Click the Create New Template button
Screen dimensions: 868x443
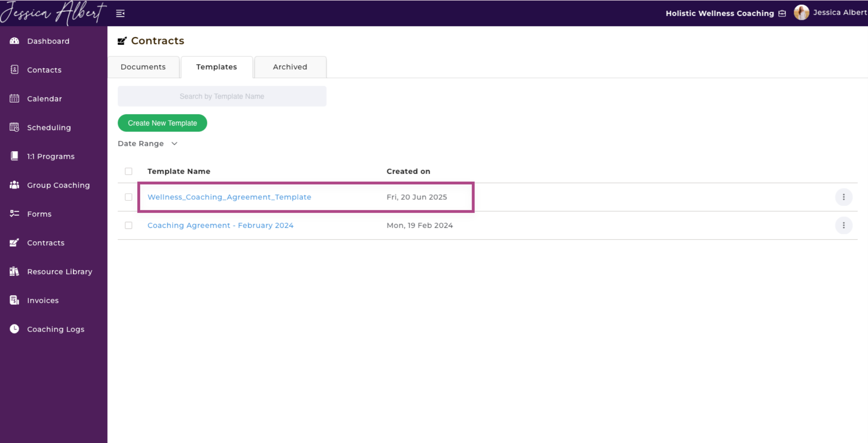pyautogui.click(x=162, y=123)
